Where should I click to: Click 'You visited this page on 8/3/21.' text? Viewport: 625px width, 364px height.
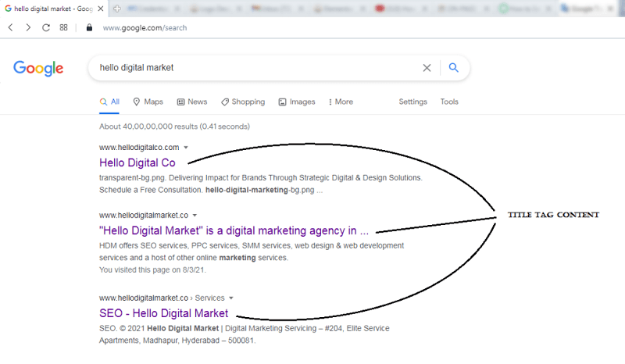(152, 270)
